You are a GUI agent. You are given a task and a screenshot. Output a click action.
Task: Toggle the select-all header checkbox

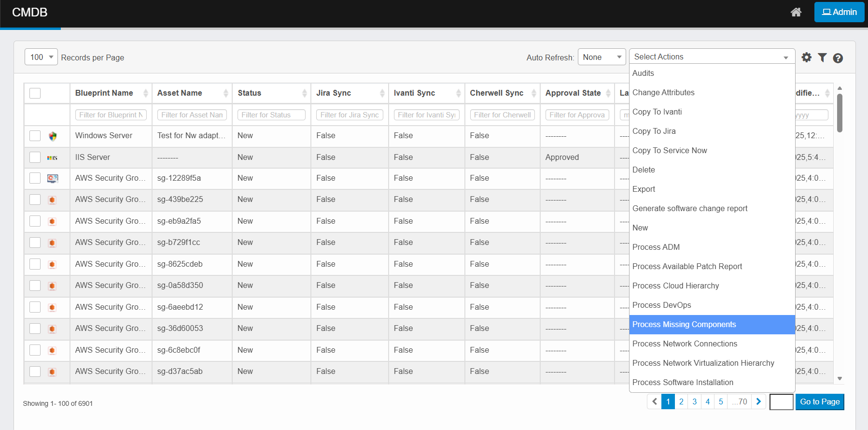point(35,93)
